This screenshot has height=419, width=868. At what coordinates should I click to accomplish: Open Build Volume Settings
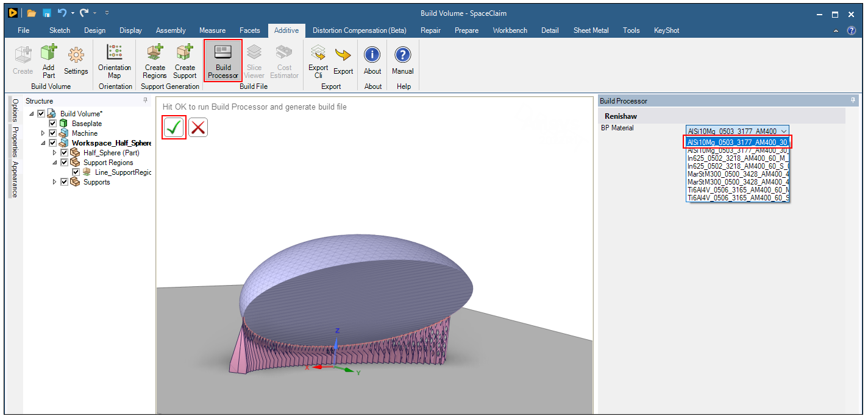pyautogui.click(x=76, y=60)
